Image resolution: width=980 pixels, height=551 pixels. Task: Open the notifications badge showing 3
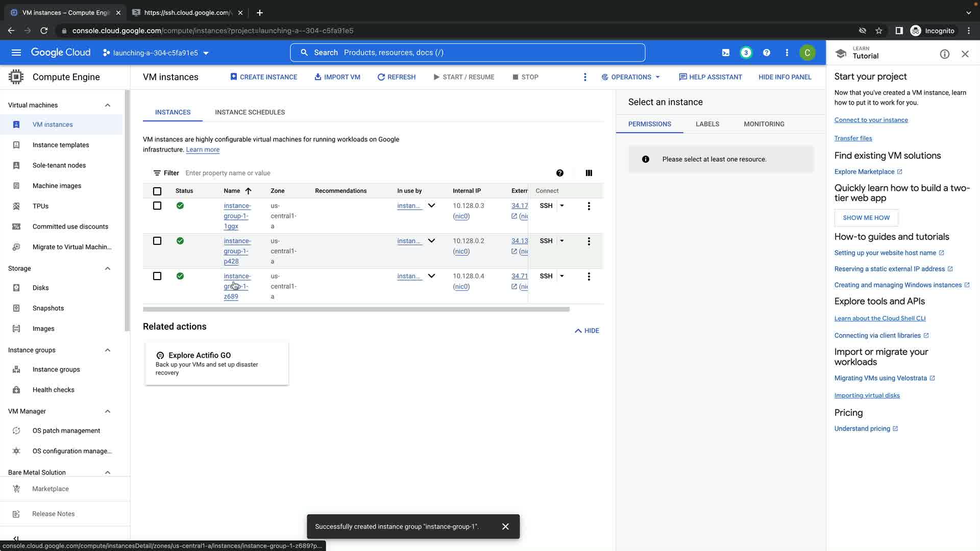[746, 53]
